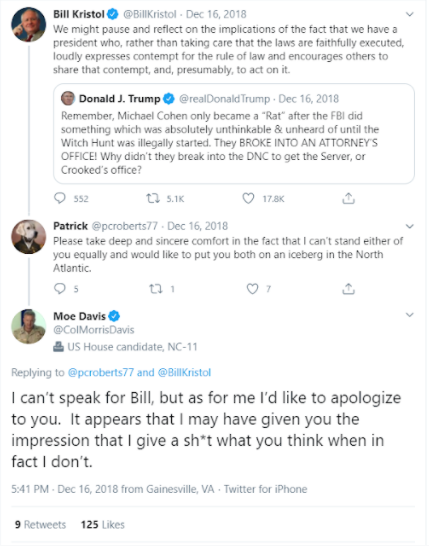Viewport: 429px width, 546px height.
Task: Click the Twitter for iPhone source link
Action: (265, 489)
